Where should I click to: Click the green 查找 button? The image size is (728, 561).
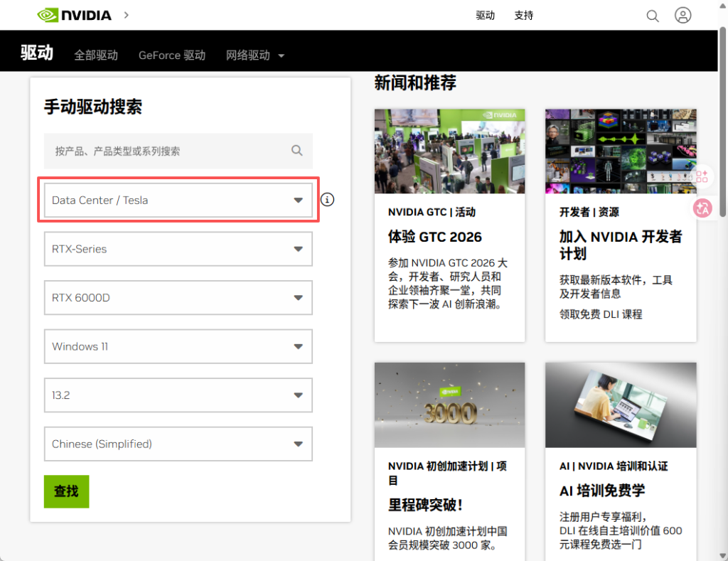pos(66,491)
